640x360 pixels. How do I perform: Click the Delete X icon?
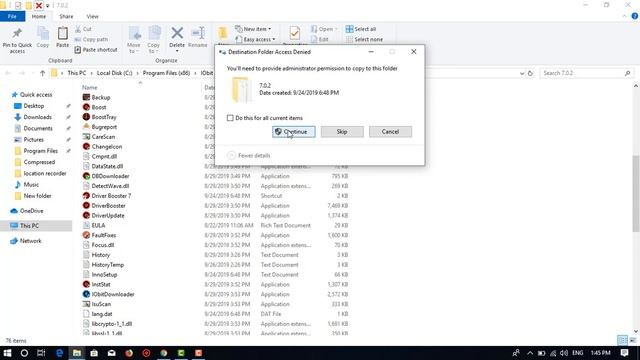(177, 33)
